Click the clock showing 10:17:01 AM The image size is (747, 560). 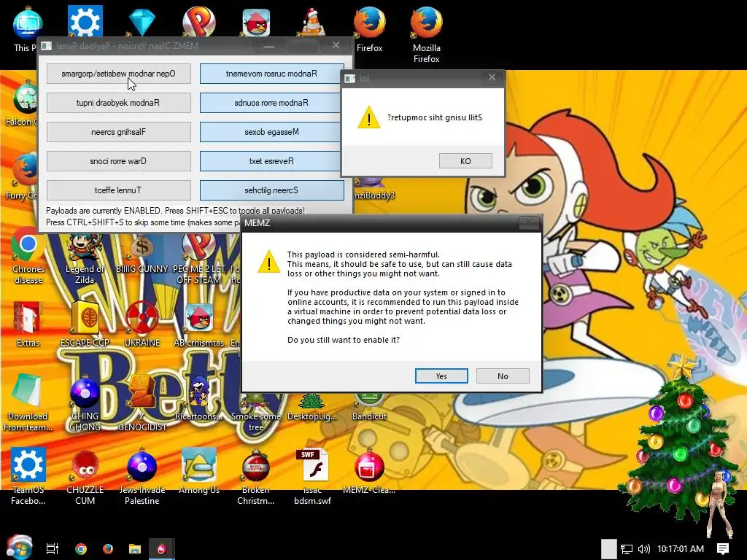coord(681,549)
